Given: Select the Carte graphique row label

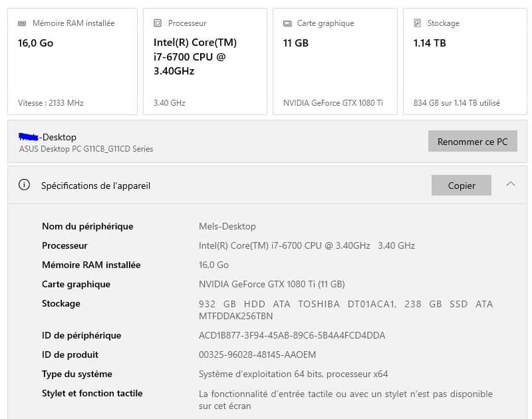Looking at the screenshot, I should click(76, 284).
